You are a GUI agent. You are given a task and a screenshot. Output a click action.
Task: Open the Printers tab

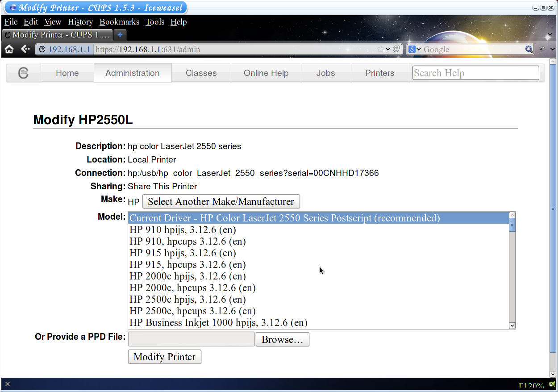pyautogui.click(x=380, y=73)
